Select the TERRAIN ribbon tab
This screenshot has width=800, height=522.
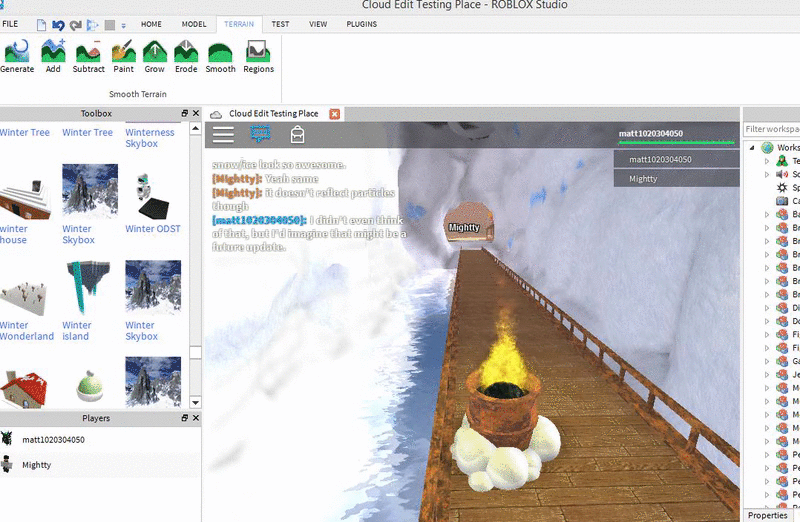tap(239, 24)
